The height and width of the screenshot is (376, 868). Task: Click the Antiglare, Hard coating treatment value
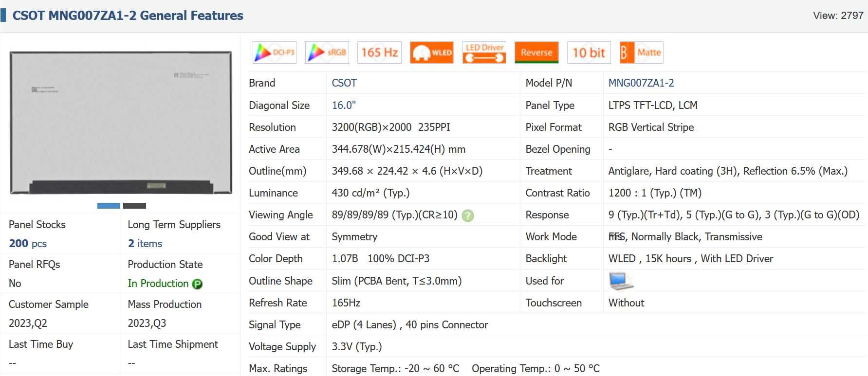728,171
